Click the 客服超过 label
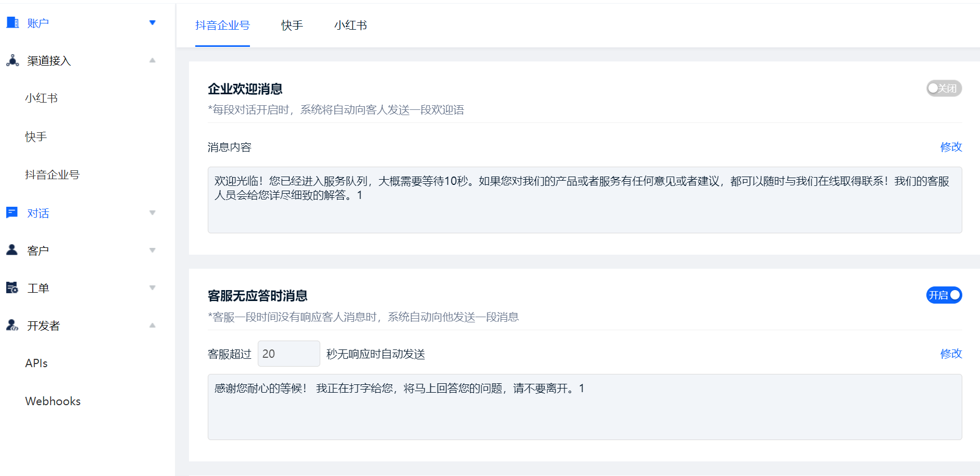Screen dimensions: 980x476 click(230, 354)
